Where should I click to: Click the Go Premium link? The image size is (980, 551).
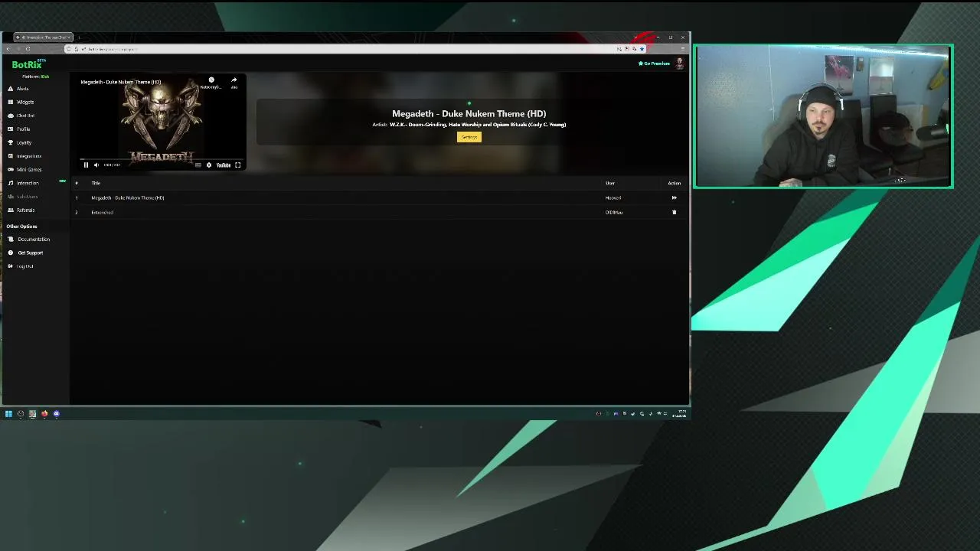655,64
